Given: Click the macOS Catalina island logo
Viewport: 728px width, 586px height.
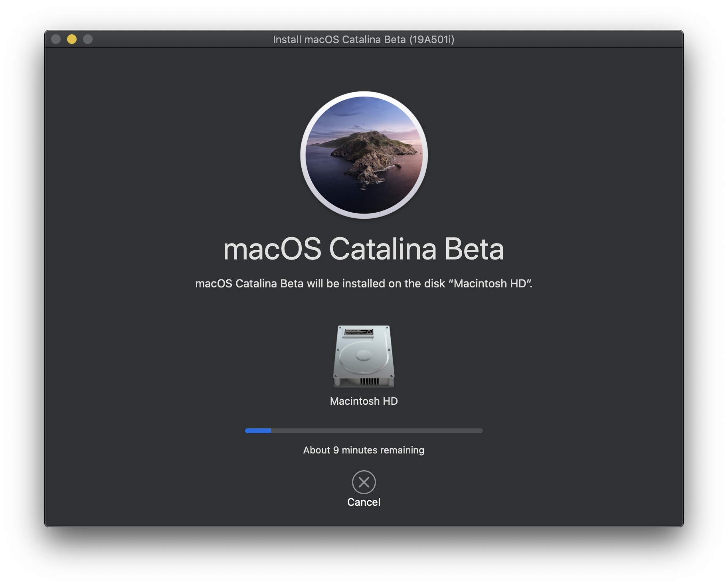Looking at the screenshot, I should 364,155.
